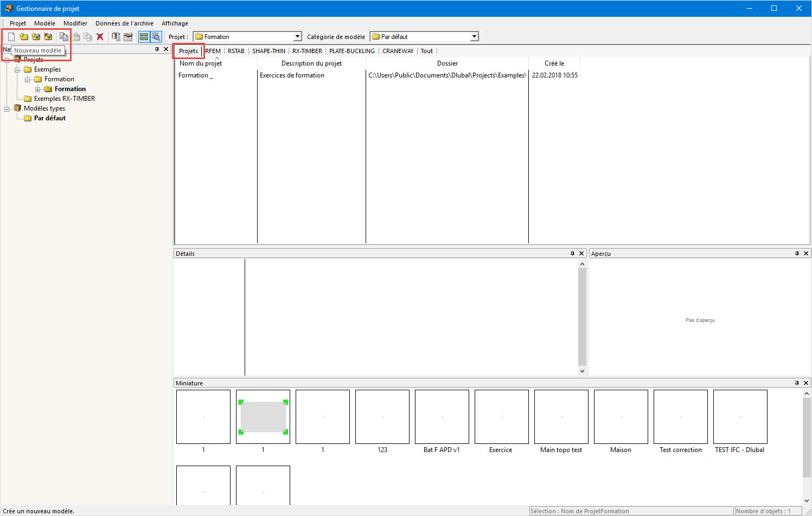Click the Nom du projet column header
Screen dimensions: 812x516
click(x=216, y=63)
